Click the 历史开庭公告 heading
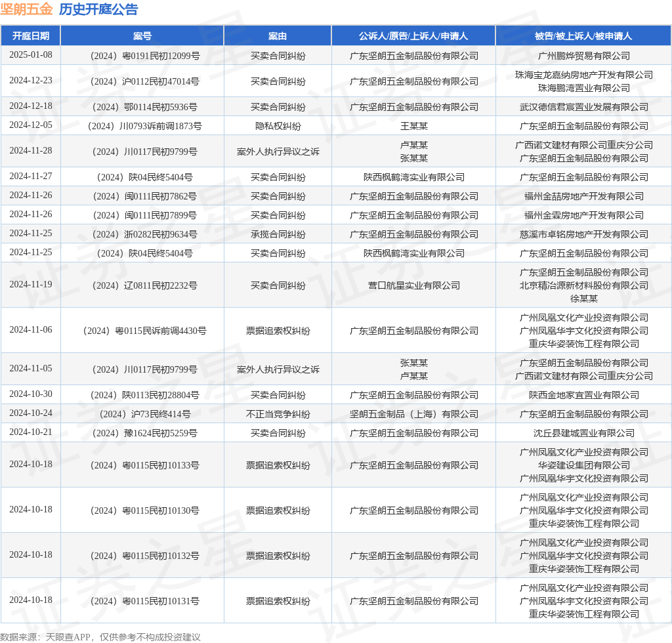672x643 pixels. tap(98, 9)
